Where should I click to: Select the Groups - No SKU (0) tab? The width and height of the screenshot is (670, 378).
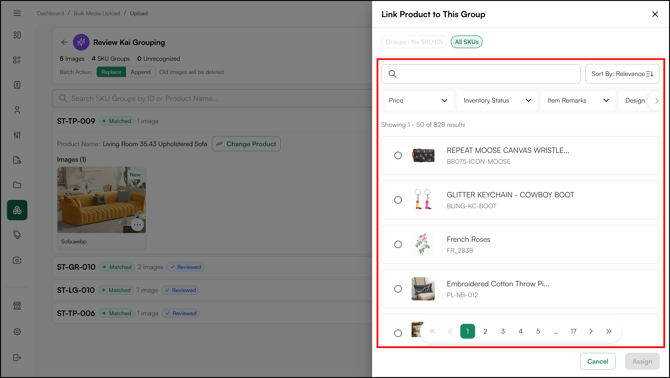(x=414, y=42)
